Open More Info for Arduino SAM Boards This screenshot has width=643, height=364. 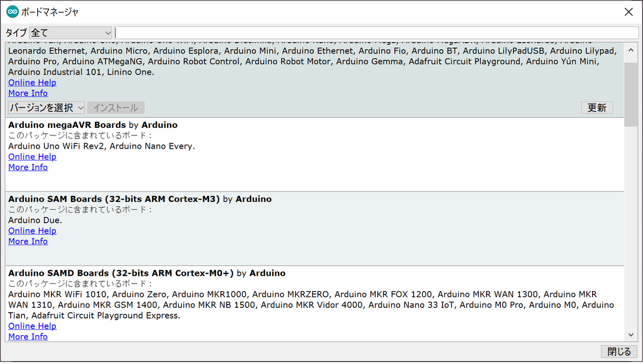click(x=28, y=241)
